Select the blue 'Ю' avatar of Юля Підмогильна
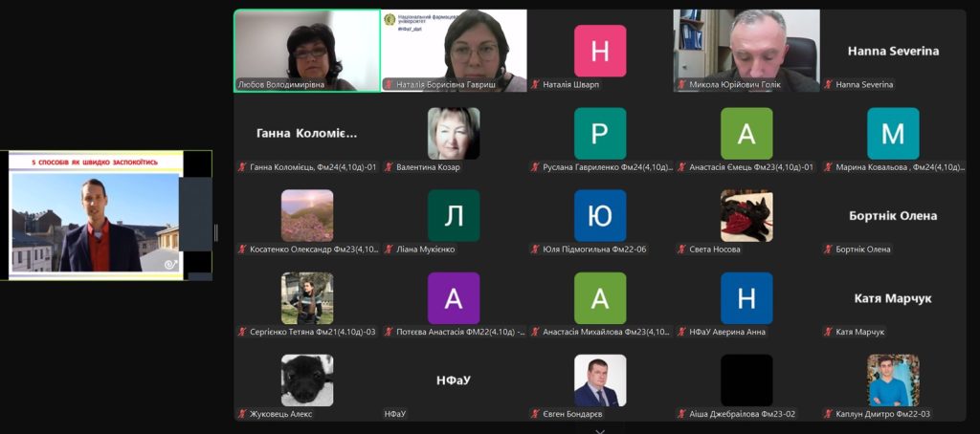This screenshot has height=434, width=980. (600, 215)
